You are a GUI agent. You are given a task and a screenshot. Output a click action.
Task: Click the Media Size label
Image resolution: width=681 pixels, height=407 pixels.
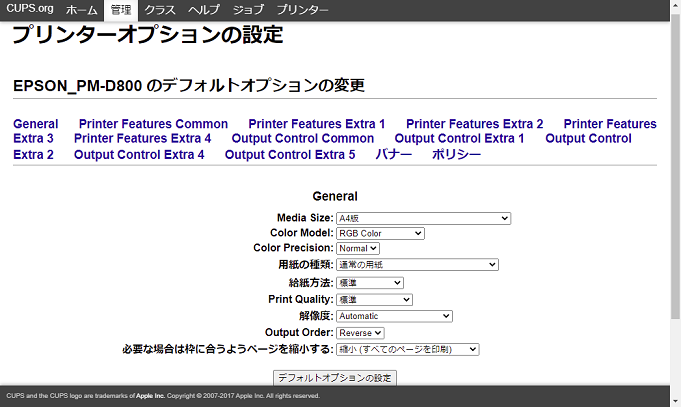[x=305, y=218]
